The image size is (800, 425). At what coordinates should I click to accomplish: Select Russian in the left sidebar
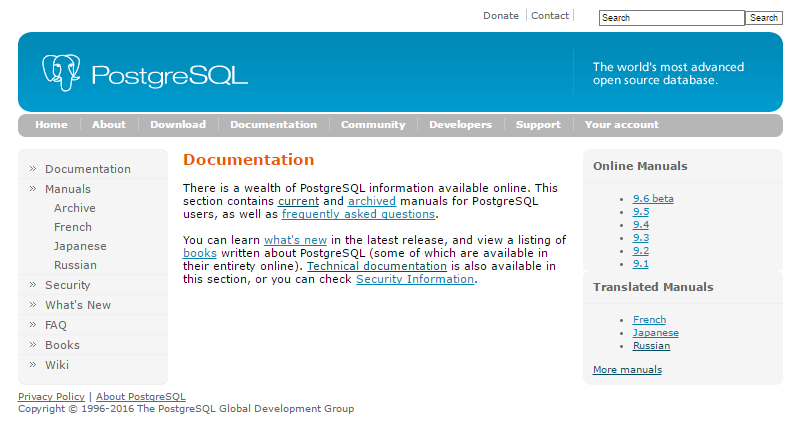click(x=75, y=265)
